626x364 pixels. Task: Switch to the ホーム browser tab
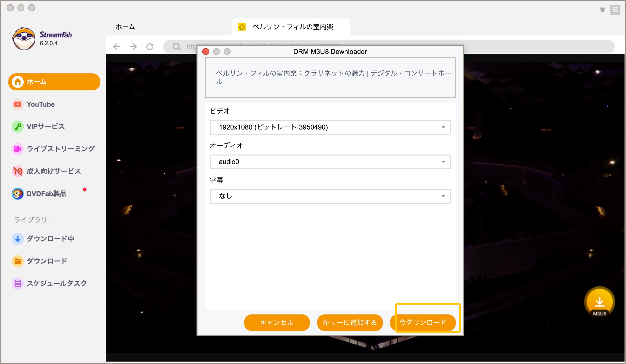(x=125, y=27)
